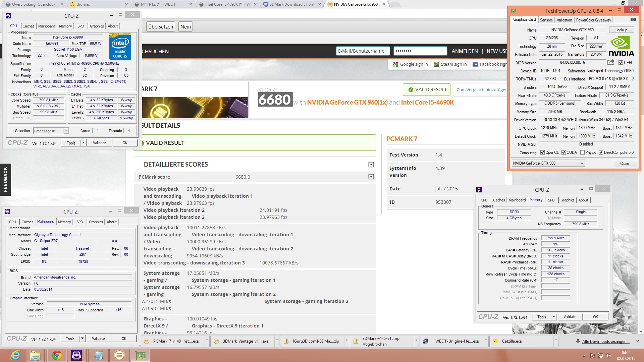Switch to Caches tab in top-left CPU-Z

click(29, 26)
